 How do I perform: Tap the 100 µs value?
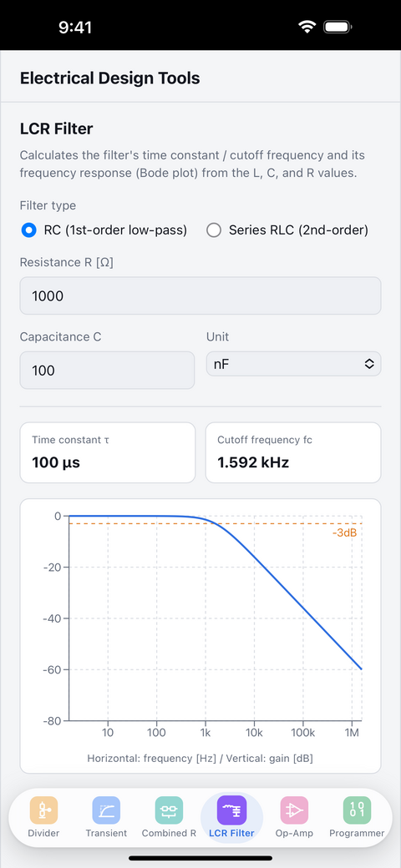click(56, 462)
